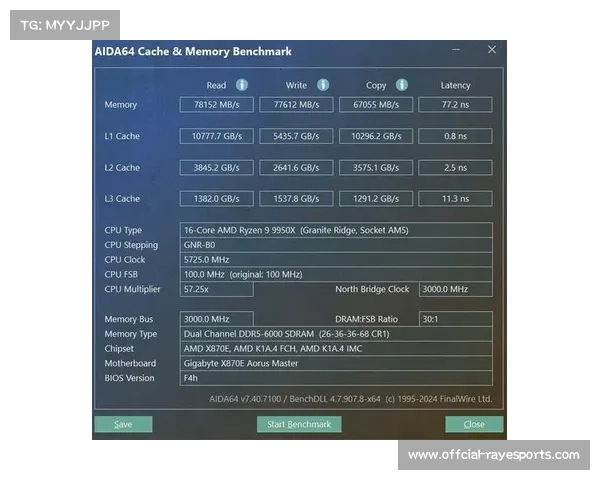Click the Motherboard Gigabyte X870E Aorus Master field
Image resolution: width=600 pixels, height=480 pixels.
336,363
